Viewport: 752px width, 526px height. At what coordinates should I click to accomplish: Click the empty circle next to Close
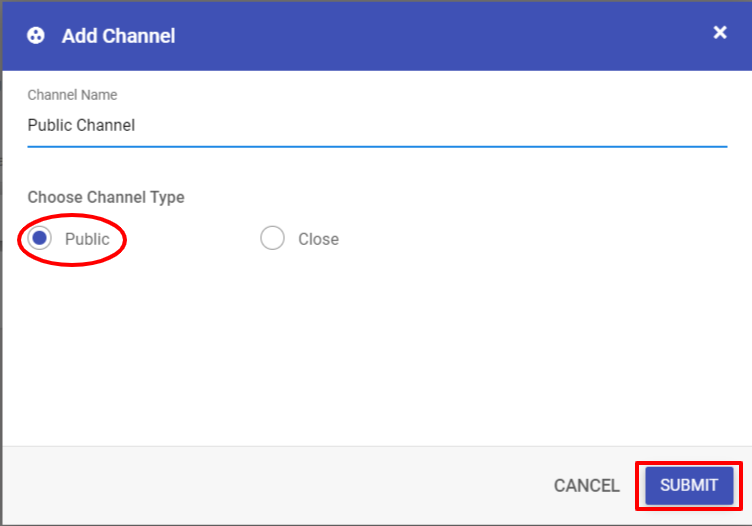pyautogui.click(x=272, y=238)
